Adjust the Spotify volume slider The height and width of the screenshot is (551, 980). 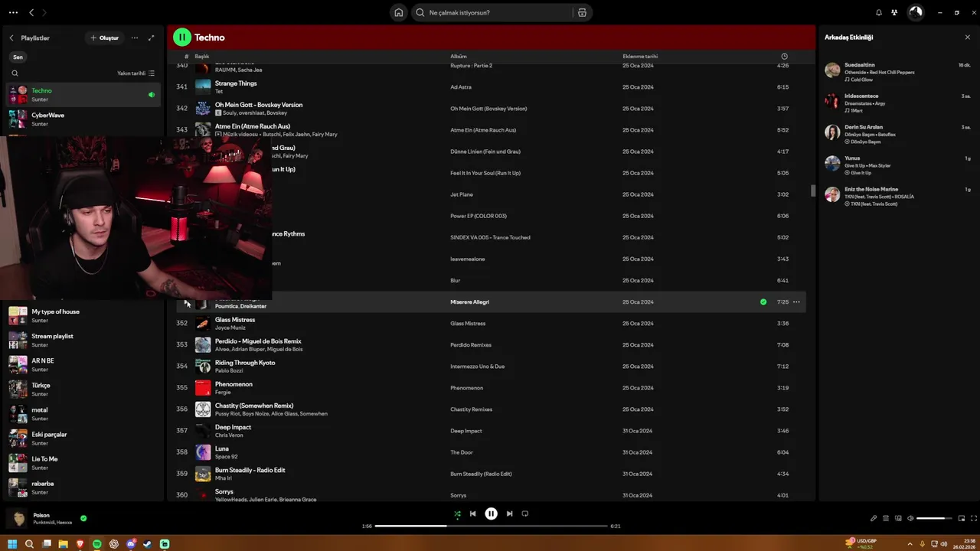pyautogui.click(x=935, y=518)
